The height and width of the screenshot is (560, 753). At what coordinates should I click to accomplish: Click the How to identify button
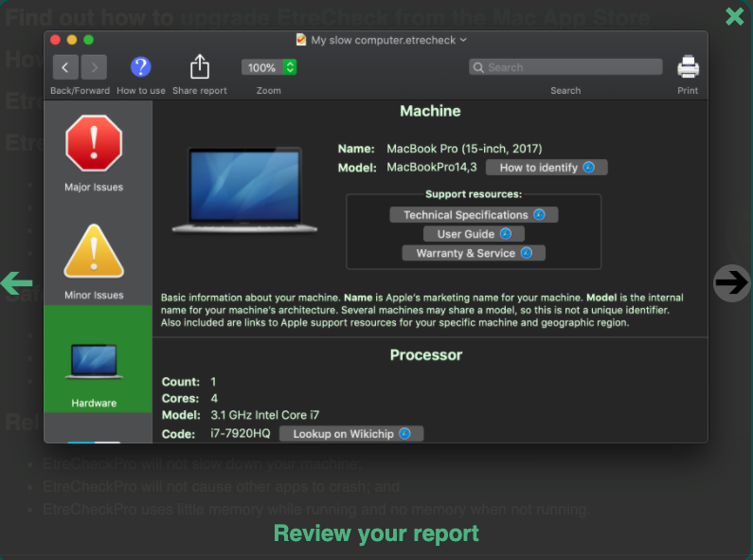pos(547,168)
